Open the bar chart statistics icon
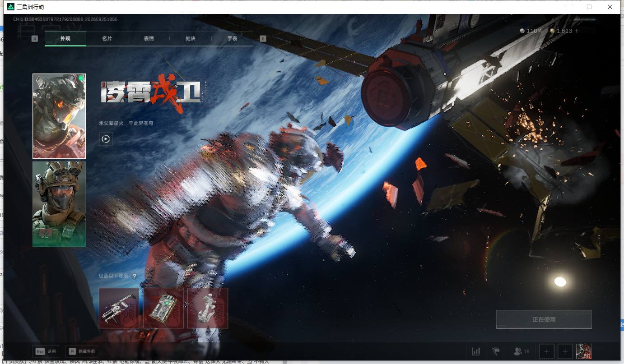Screen dimensions: 624x364 pyautogui.click(x=476, y=351)
